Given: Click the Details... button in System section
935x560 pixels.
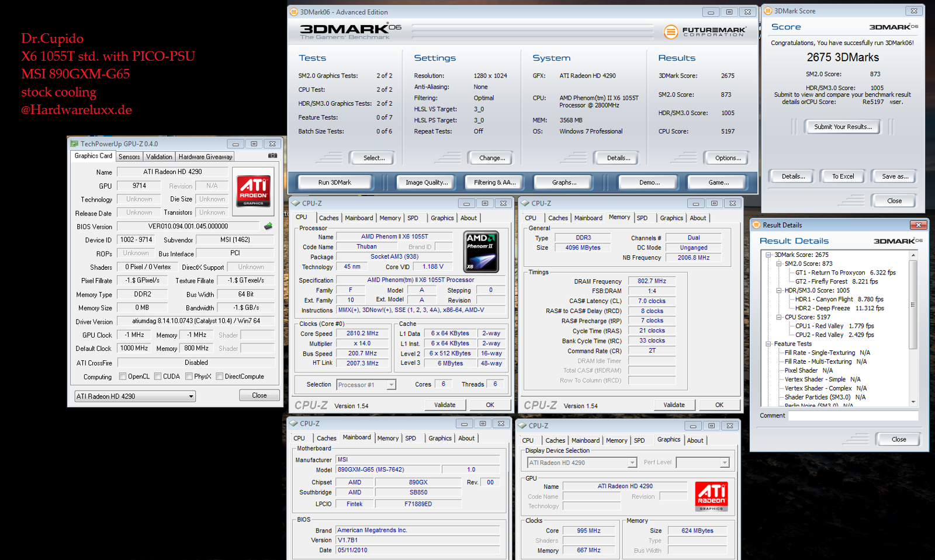Looking at the screenshot, I should point(618,158).
